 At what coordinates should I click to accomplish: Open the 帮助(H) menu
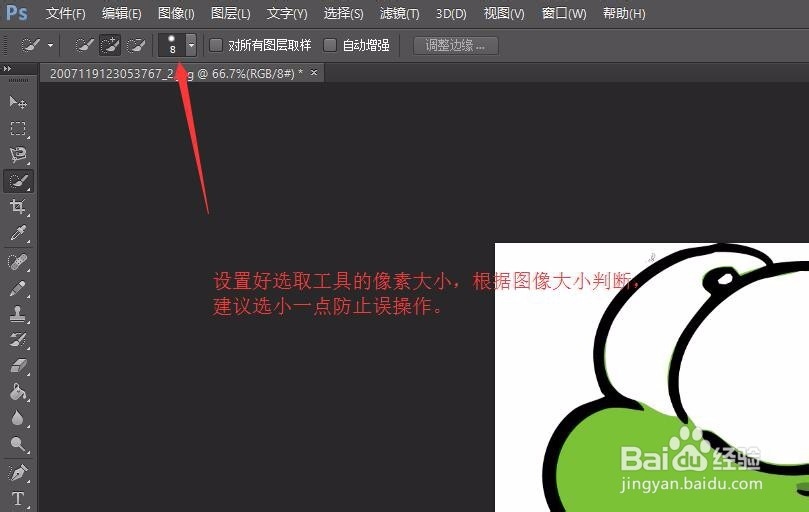[624, 13]
